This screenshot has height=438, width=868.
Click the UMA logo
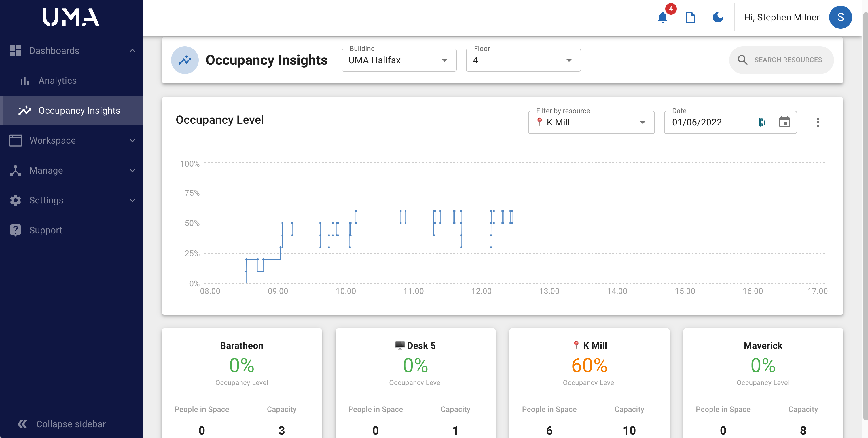tap(71, 18)
